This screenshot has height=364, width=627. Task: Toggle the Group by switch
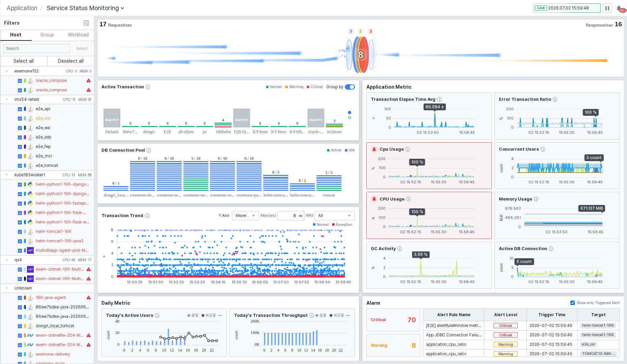click(x=350, y=87)
